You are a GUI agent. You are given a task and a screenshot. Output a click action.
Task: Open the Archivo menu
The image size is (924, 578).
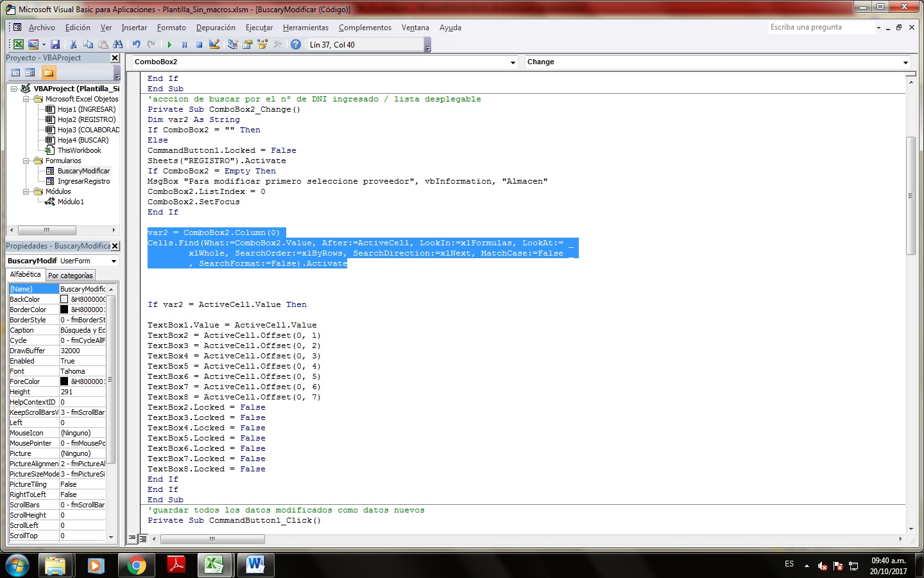tap(42, 28)
